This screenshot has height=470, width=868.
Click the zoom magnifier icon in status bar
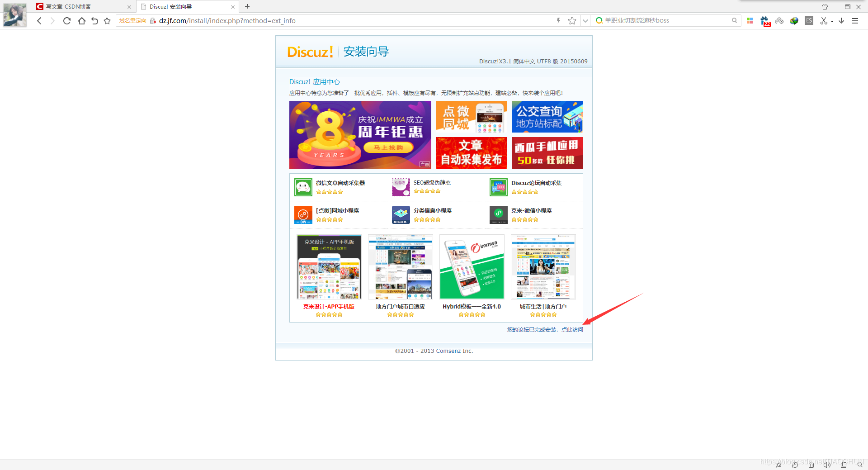point(860,465)
